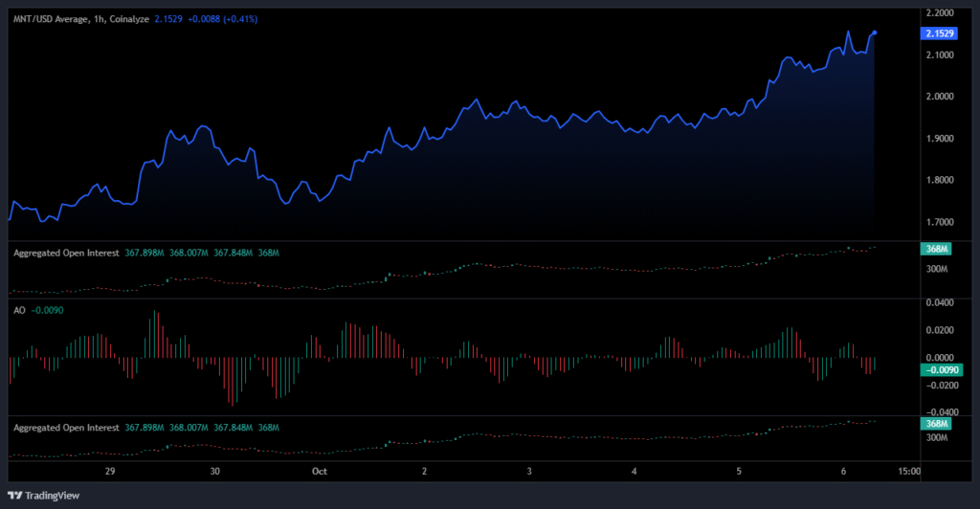Click the lower 368M open interest label

[x=936, y=423]
